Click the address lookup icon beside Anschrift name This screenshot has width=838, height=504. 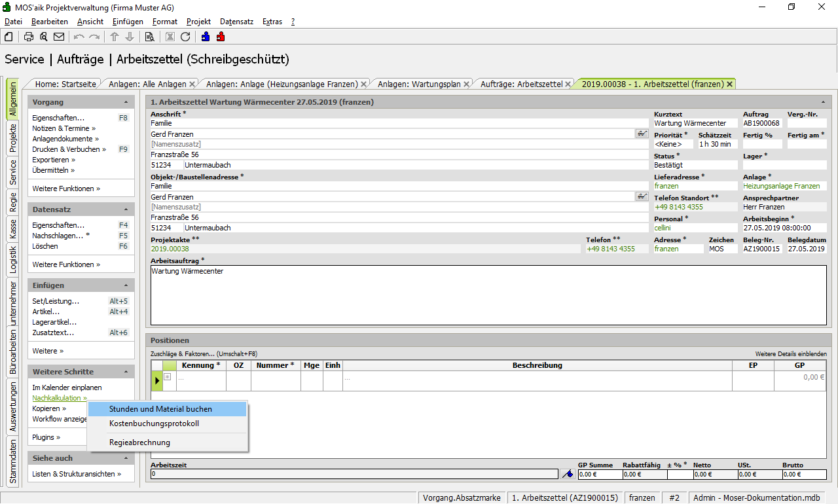click(x=641, y=134)
